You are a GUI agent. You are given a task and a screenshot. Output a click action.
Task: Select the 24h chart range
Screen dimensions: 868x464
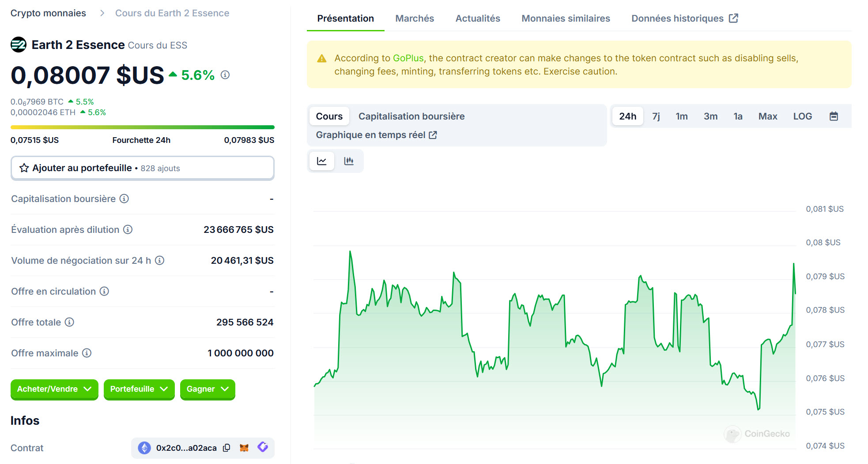tap(627, 116)
